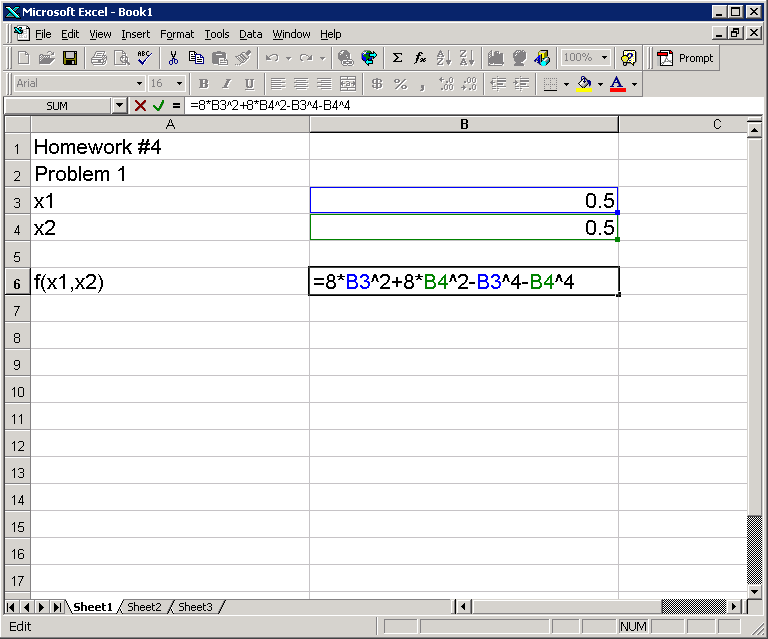The image size is (768, 639).
Task: Click the Prompt toolbar button
Action: 686,58
